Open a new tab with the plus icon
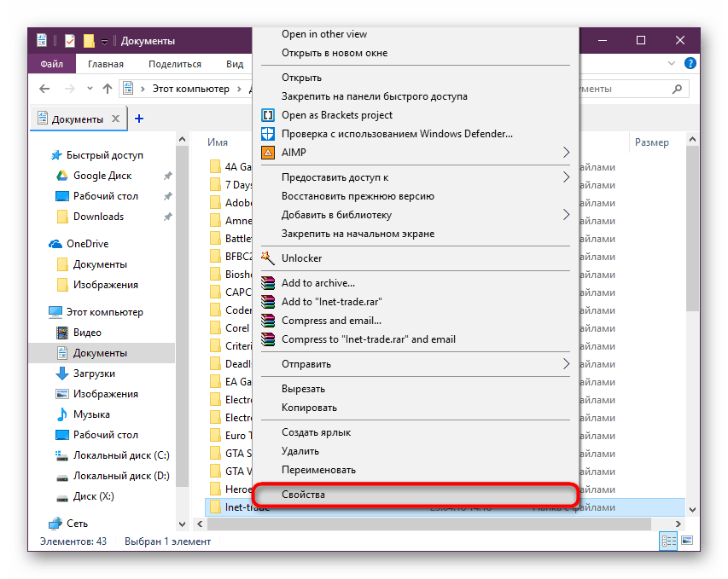This screenshot has width=728, height=579. pyautogui.click(x=139, y=119)
